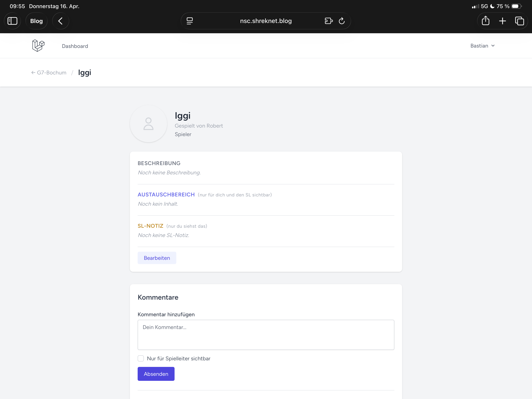532x399 pixels.
Task: Tap the share icon
Action: pyautogui.click(x=485, y=21)
